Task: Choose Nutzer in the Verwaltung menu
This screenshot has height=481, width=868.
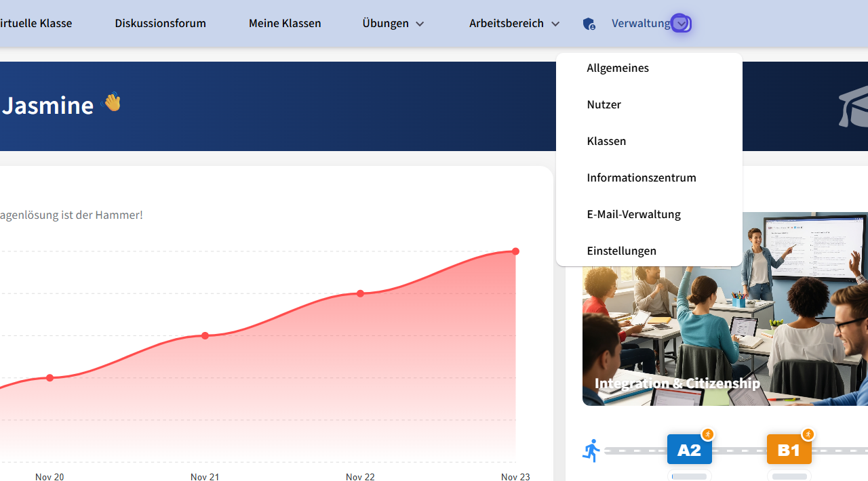Action: coord(604,104)
